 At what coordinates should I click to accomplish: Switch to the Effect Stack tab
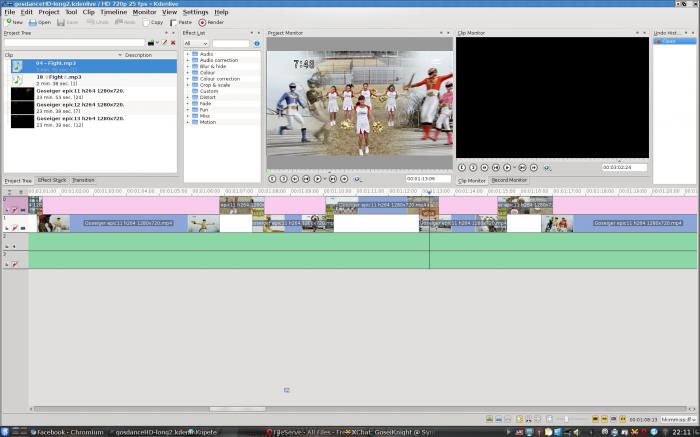(52, 180)
